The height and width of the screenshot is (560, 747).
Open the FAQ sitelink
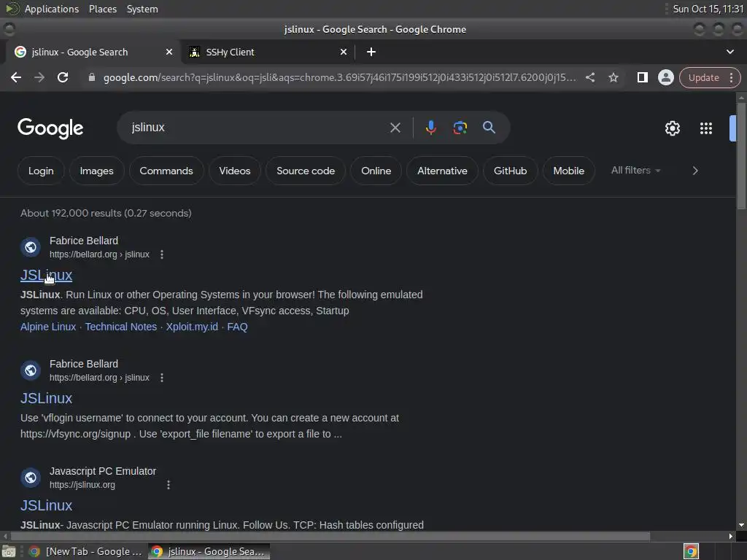[237, 327]
